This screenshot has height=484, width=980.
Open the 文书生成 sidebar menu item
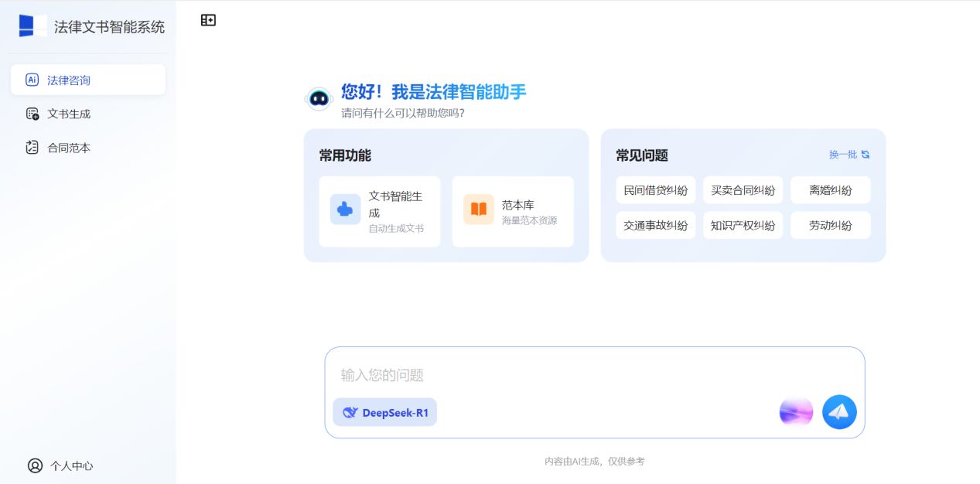point(69,114)
